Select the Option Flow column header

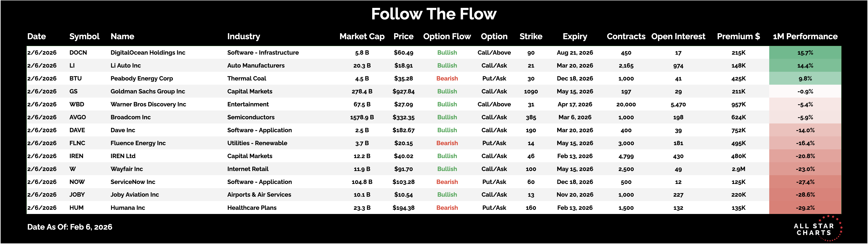[447, 36]
